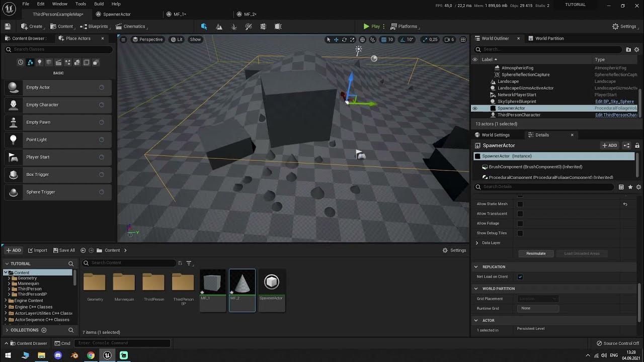Viewport: 644px width, 362px height.
Task: Open Fracture mode icon
Action: coord(263,26)
